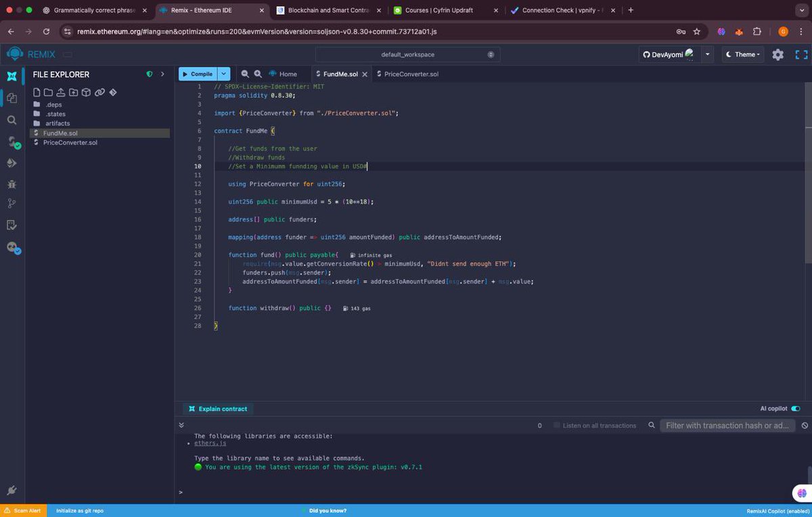
Task: Create a new file in the workspace
Action: click(x=37, y=92)
